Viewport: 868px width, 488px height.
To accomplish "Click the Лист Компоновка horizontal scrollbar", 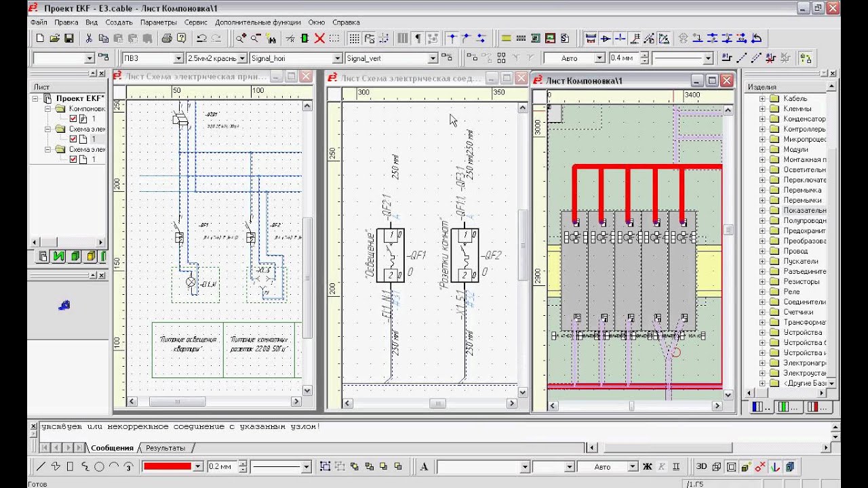I will 634,405.
